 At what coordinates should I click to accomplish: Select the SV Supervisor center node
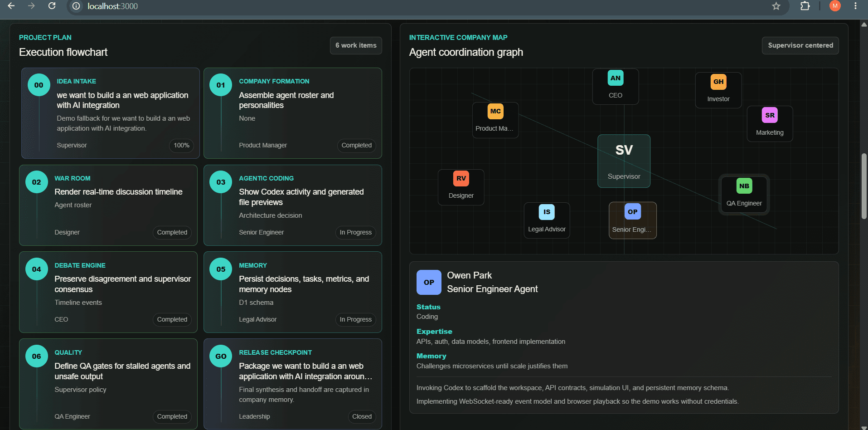[x=624, y=161]
